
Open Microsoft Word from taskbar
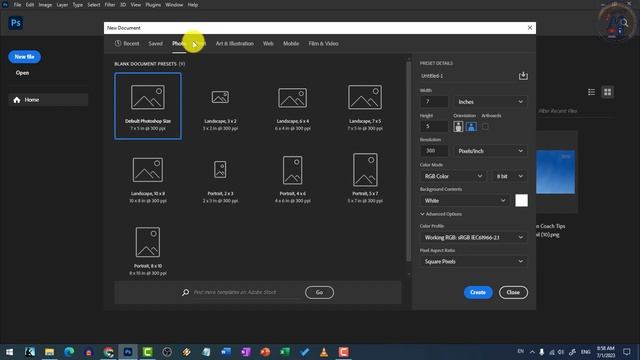tap(226, 352)
